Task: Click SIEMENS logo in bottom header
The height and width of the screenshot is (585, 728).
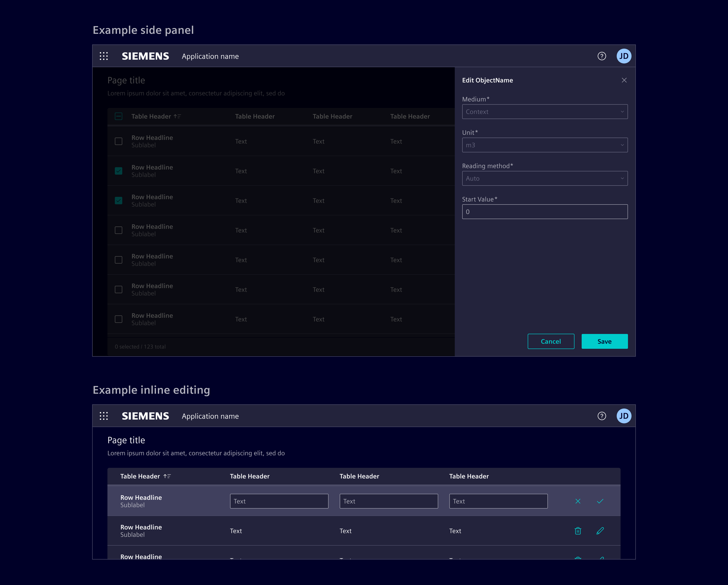Action: coord(145,416)
